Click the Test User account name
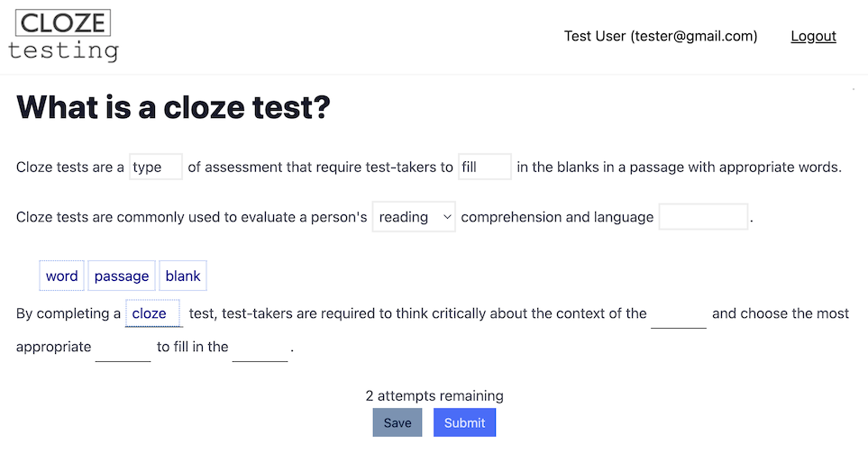 (x=660, y=36)
